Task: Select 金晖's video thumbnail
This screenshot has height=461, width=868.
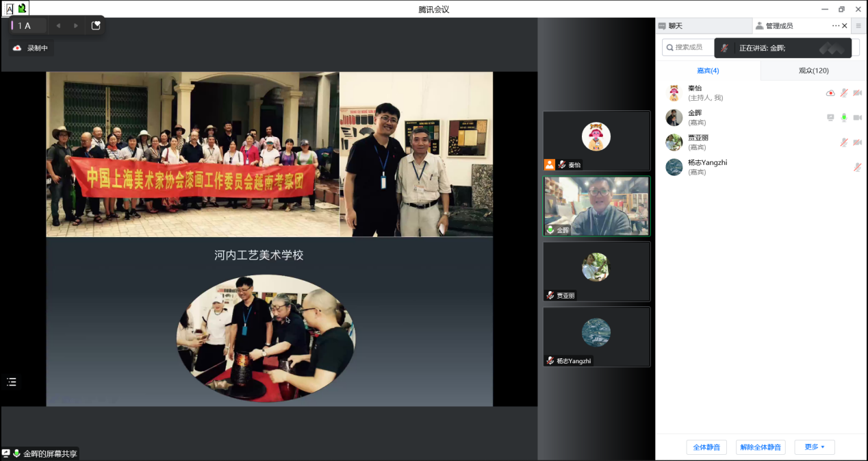Action: coord(596,206)
